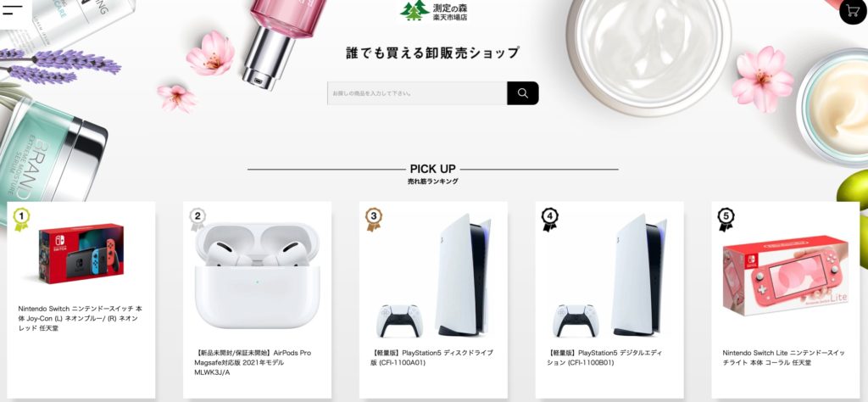Open the Nintendo Switch Lite title link
Image resolution: width=868 pixels, height=402 pixels.
pyautogui.click(x=784, y=358)
